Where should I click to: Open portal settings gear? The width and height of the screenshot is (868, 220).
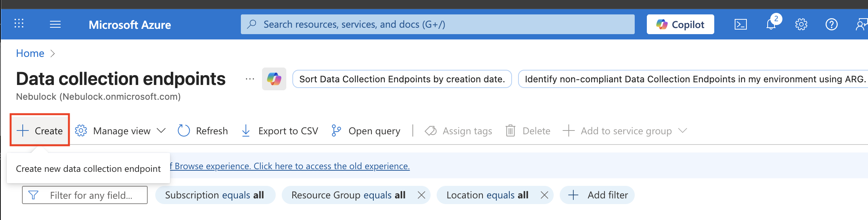801,25
